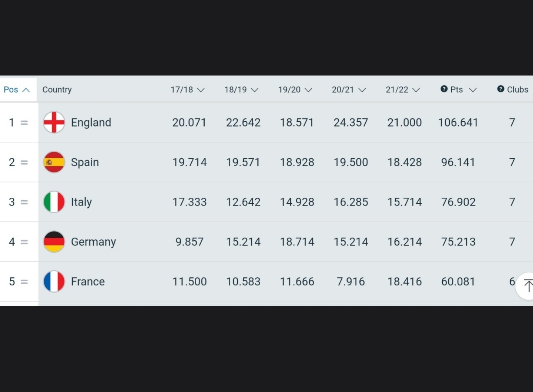Open the Pts help question mark
The image size is (533, 392).
(444, 89)
